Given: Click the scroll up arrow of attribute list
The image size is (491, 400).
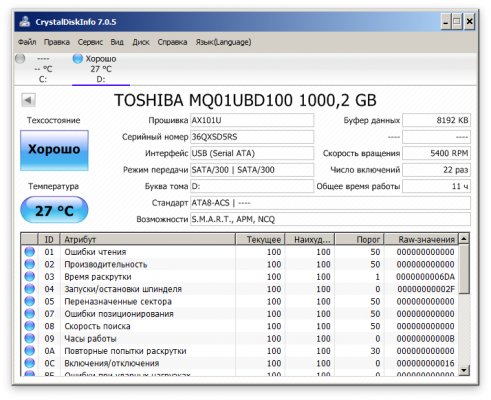Looking at the screenshot, I should (x=464, y=239).
